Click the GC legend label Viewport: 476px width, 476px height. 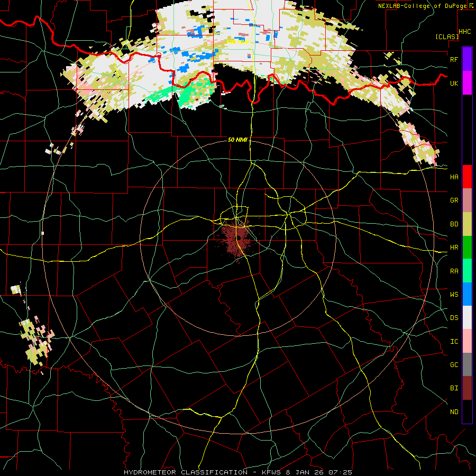click(x=454, y=365)
